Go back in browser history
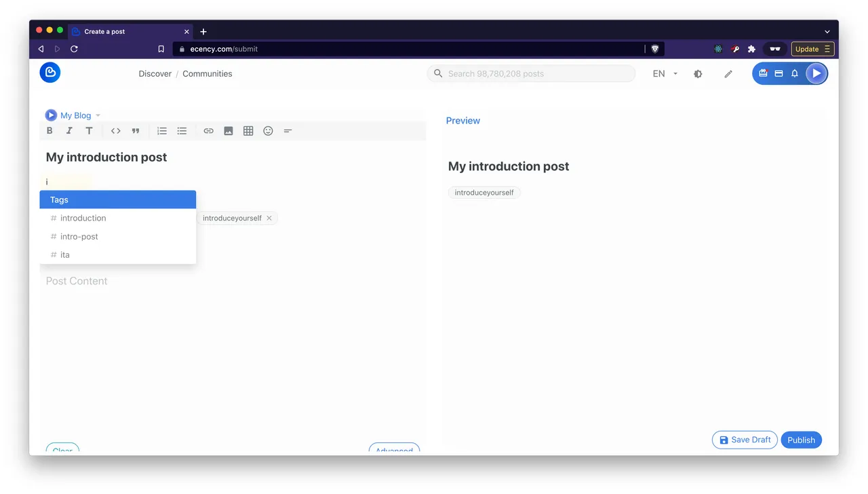Image resolution: width=868 pixels, height=494 pixels. (x=41, y=49)
